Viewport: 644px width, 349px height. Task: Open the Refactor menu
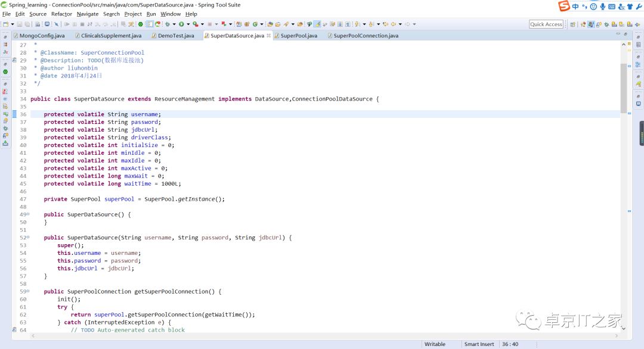(61, 14)
